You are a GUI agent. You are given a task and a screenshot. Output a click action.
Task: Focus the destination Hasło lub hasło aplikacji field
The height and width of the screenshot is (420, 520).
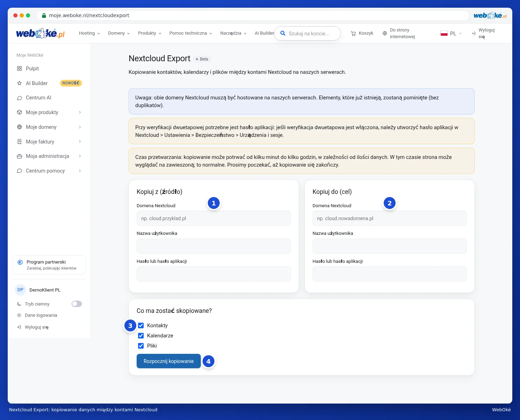(390, 274)
